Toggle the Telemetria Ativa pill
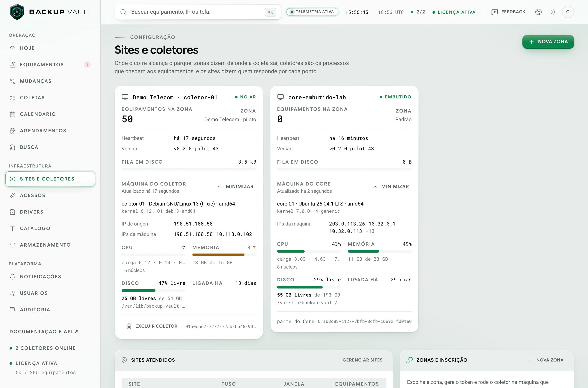Viewport: 588px width, 388px height. pos(312,12)
